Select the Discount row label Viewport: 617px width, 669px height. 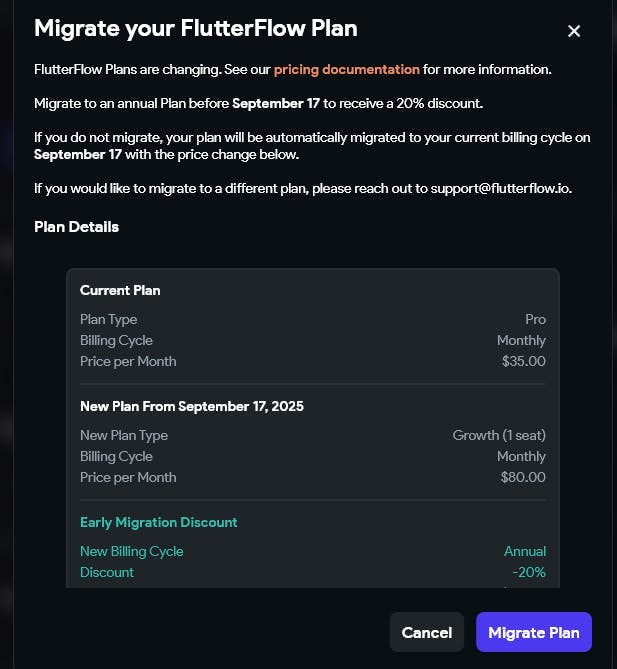107,572
